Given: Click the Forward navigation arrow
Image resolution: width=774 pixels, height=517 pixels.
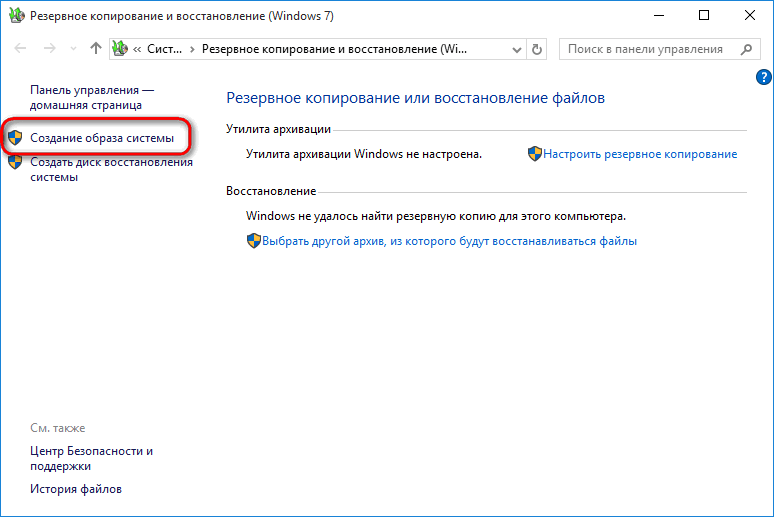Looking at the screenshot, I should [x=49, y=48].
